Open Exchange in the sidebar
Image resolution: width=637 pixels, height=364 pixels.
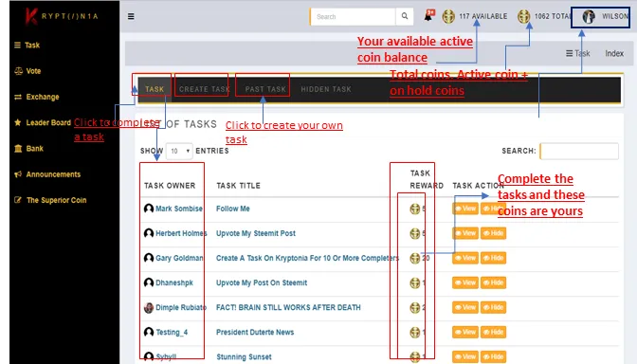pos(43,97)
